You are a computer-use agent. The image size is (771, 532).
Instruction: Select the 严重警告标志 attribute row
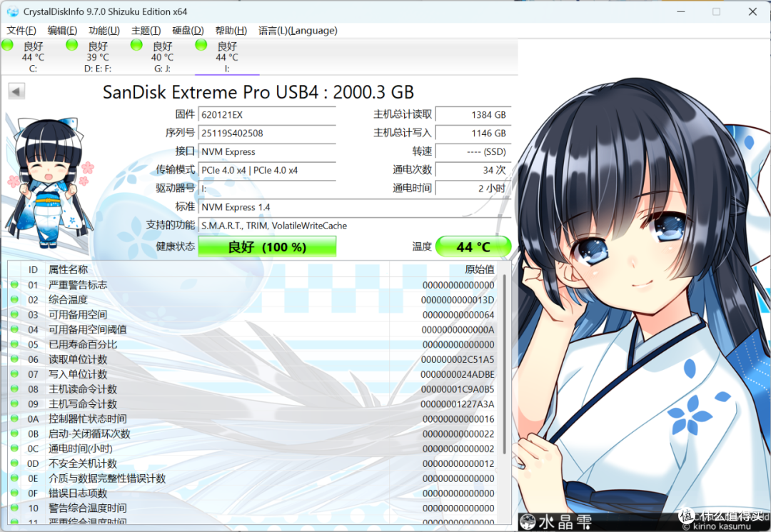point(253,285)
